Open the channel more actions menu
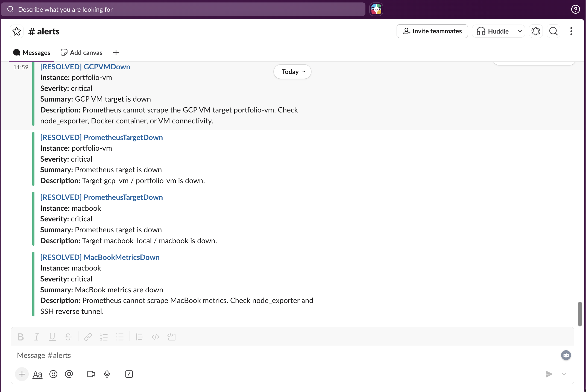This screenshot has height=392, width=586. click(x=571, y=31)
